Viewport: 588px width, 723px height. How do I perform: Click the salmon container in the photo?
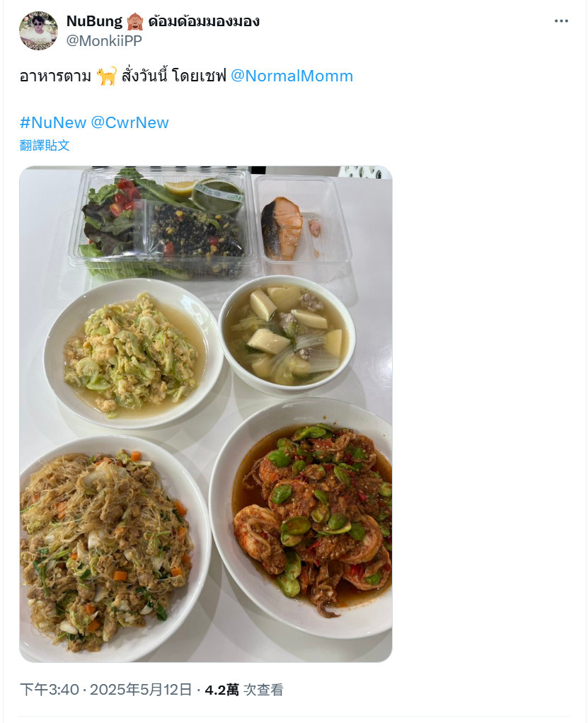tap(301, 229)
